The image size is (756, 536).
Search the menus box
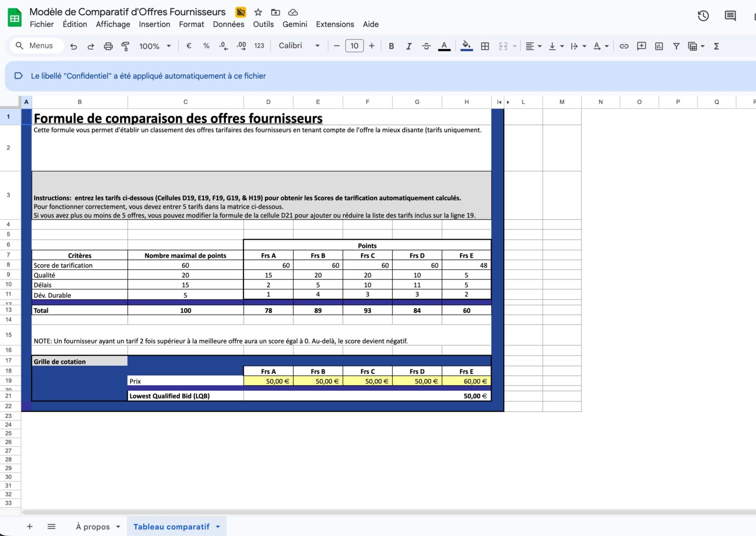[37, 46]
